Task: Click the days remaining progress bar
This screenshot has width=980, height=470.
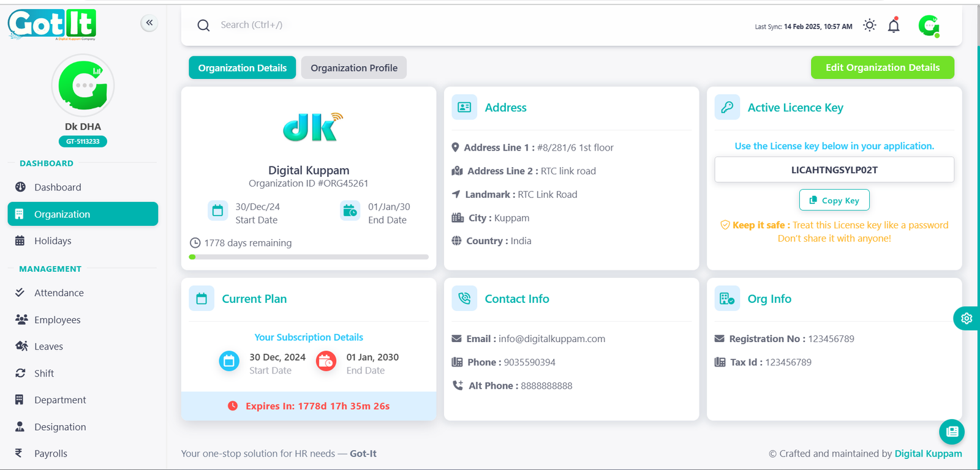Action: coord(309,257)
